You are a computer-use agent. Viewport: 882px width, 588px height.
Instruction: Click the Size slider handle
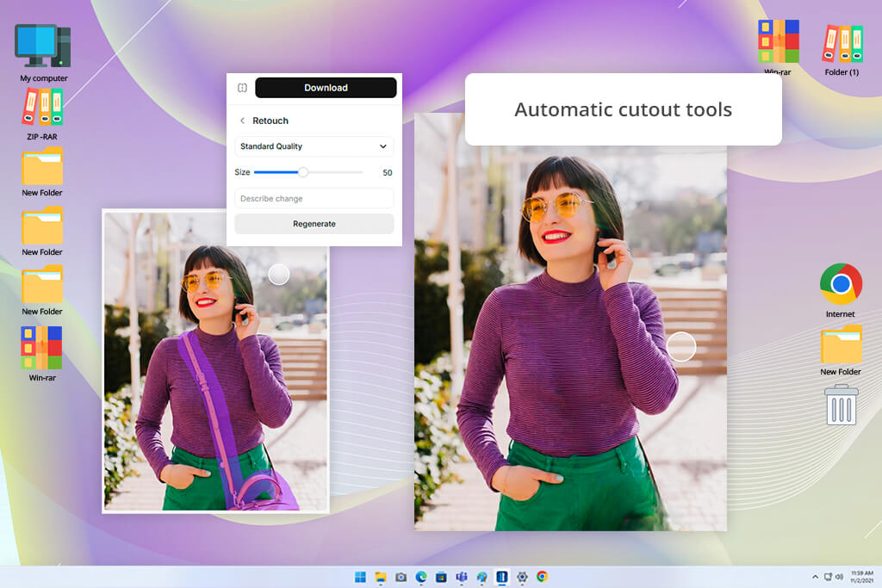[303, 172]
